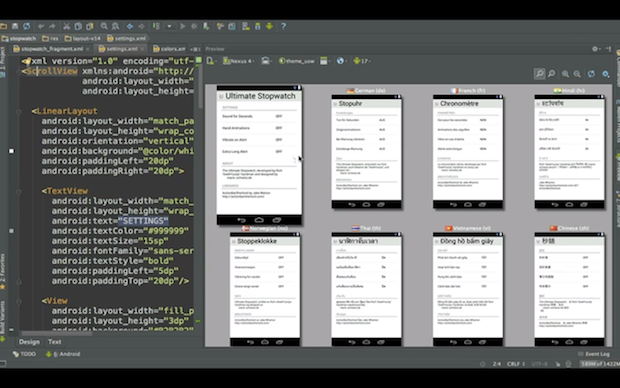The width and height of the screenshot is (620, 388).
Task: Click the Attach debugger icon
Action: 206,26
